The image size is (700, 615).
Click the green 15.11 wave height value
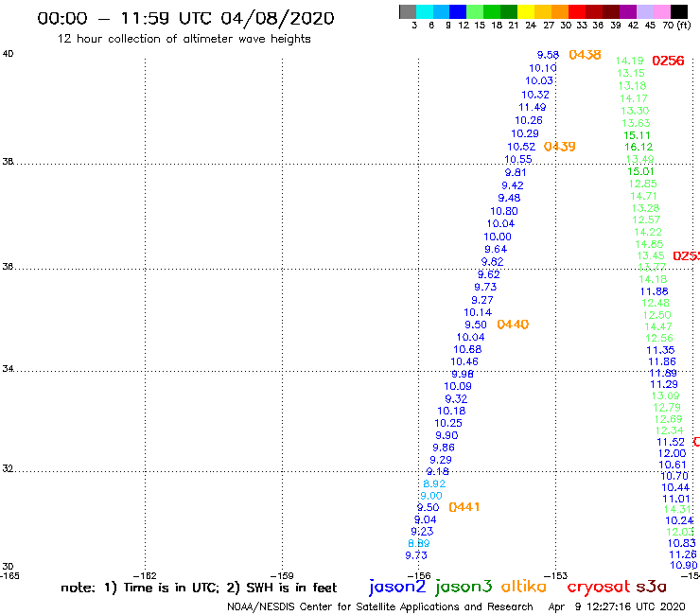click(637, 135)
